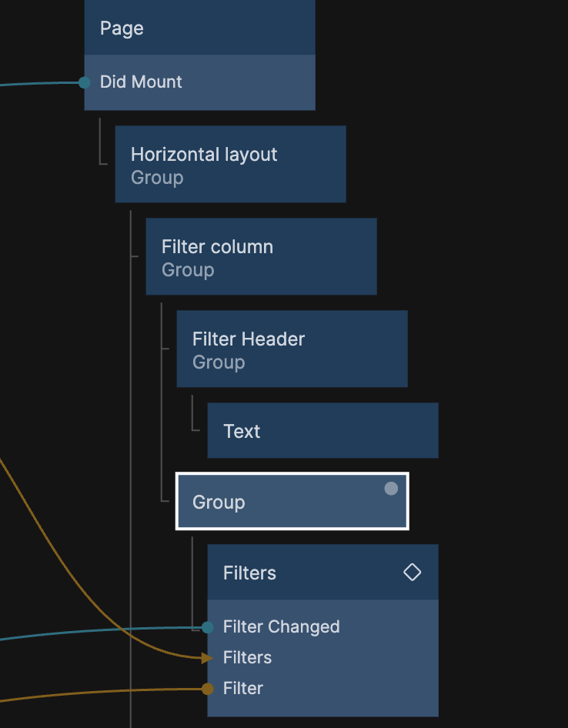
Task: Select the teal connection line entering Did Mount
Action: [x=38, y=84]
